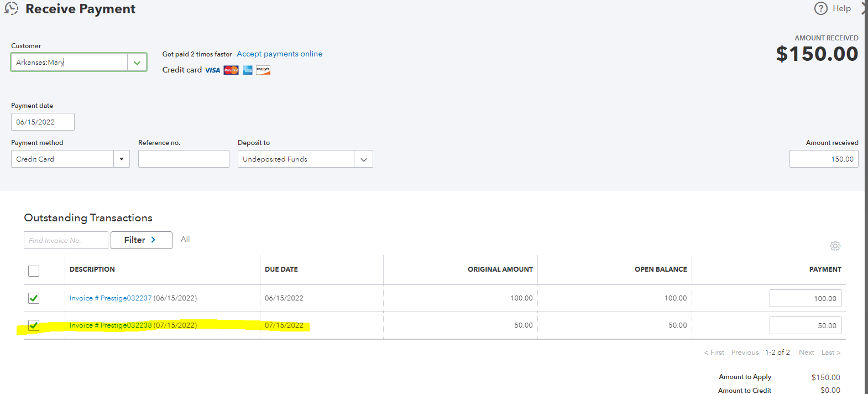
Task: Go to First page of transactions
Action: [x=714, y=352]
